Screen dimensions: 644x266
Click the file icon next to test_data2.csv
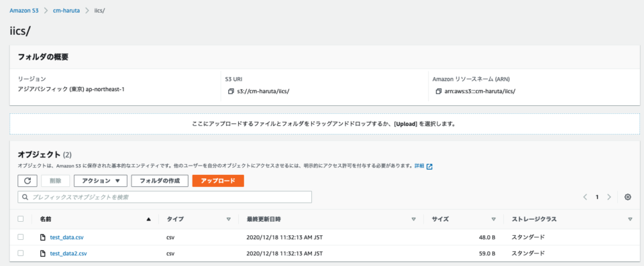click(42, 253)
